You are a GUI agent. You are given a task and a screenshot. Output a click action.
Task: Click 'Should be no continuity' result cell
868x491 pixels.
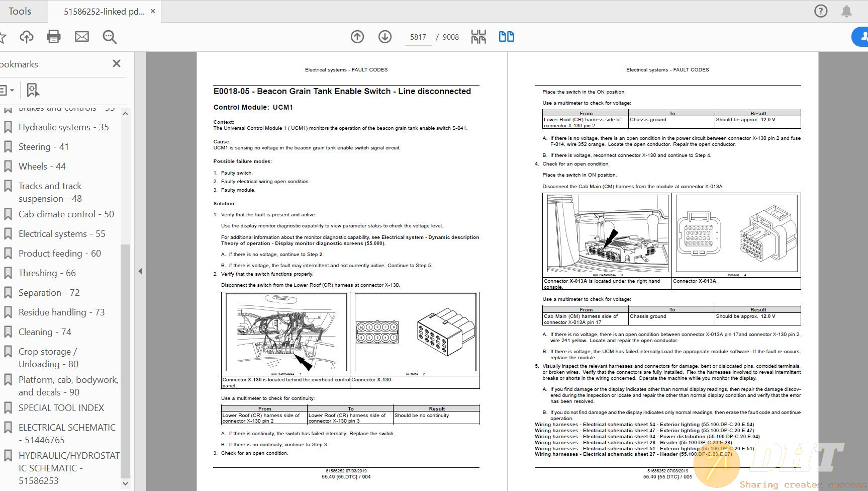(x=436, y=418)
